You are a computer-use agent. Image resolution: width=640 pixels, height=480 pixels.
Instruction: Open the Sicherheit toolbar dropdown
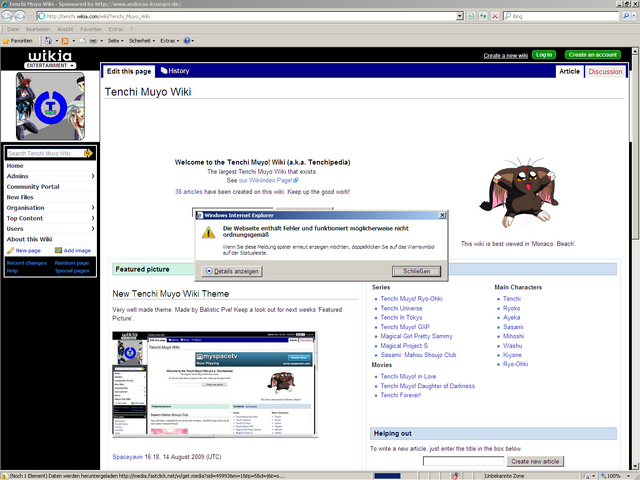point(142,41)
